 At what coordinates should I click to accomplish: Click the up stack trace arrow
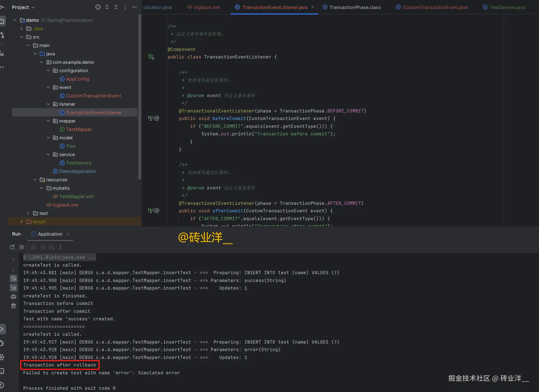(x=13, y=260)
